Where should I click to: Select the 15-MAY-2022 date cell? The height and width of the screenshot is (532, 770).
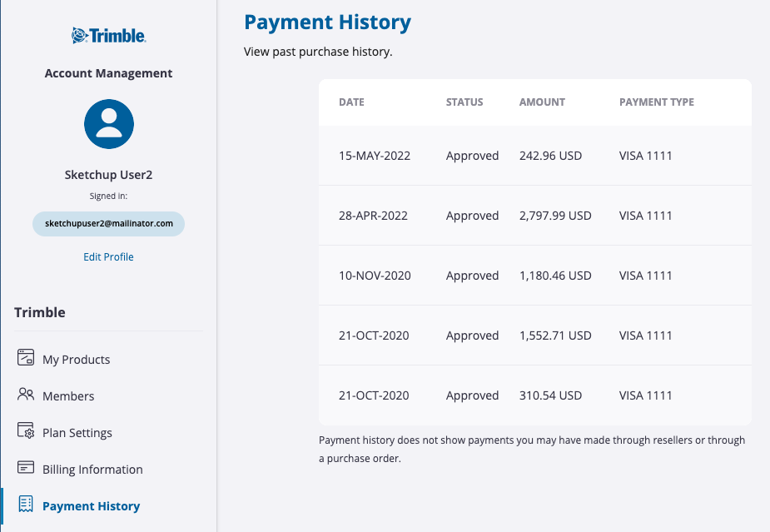(x=375, y=156)
